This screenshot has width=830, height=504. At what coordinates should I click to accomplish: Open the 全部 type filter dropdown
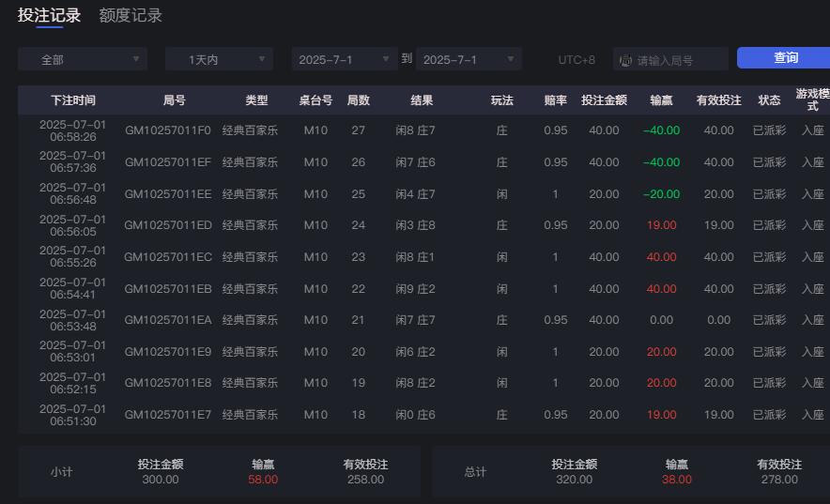[x=82, y=59]
